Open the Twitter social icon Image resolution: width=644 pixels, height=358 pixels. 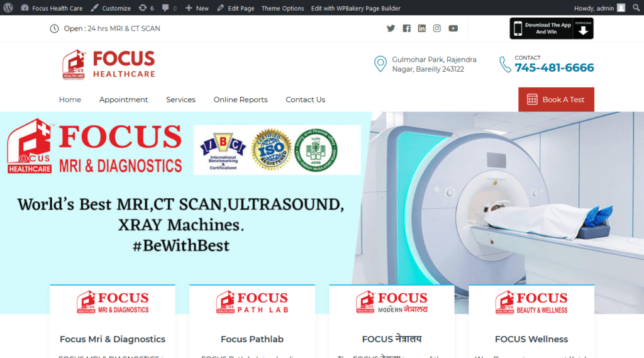click(x=391, y=28)
